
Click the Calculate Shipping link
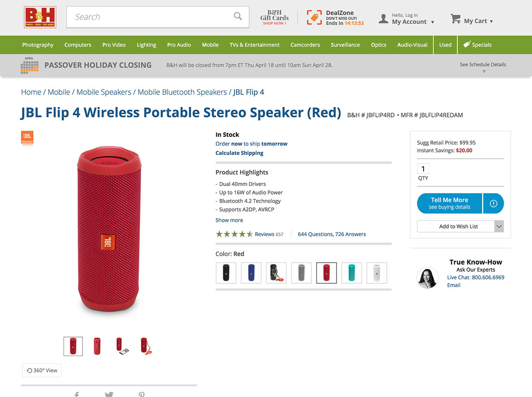coord(239,153)
